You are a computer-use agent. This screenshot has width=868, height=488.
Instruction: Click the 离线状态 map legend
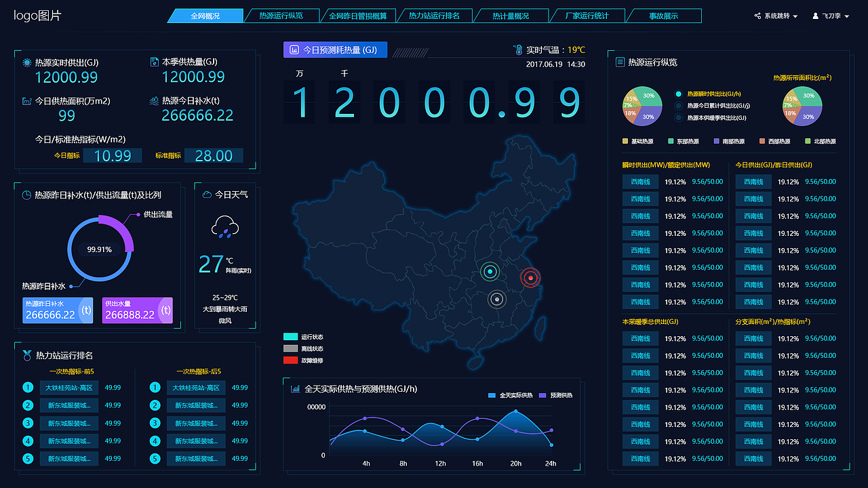304,348
